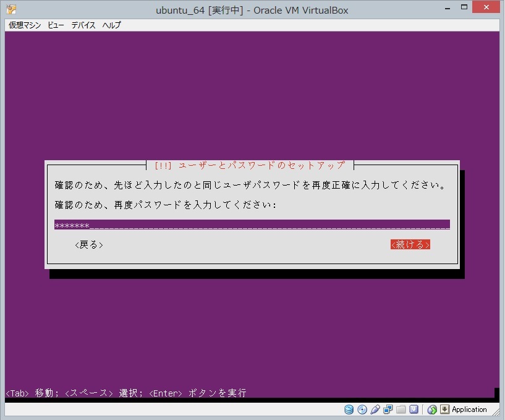Select the <戻る> back button
The height and width of the screenshot is (420, 505).
click(89, 245)
